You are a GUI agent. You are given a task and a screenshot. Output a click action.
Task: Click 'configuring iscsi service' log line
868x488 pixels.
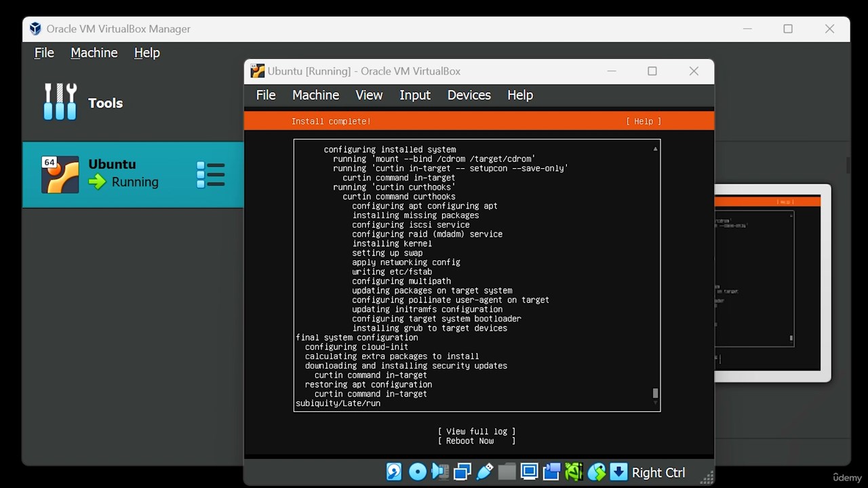[411, 224]
